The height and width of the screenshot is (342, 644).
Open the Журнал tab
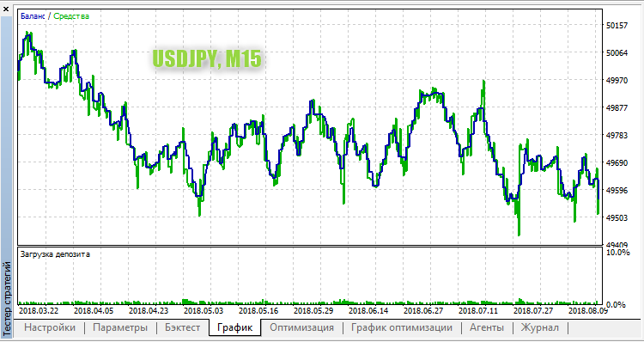click(x=540, y=327)
